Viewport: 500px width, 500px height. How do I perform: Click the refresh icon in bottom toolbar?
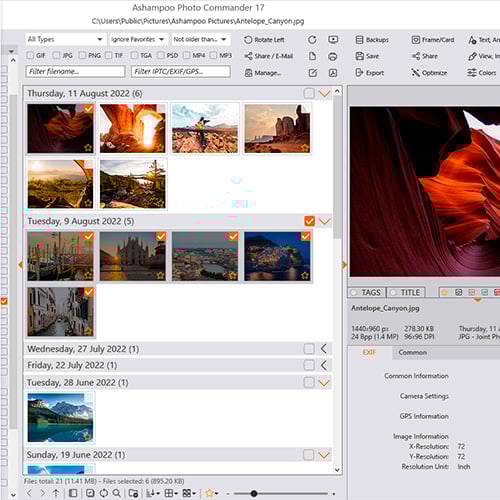pyautogui.click(x=104, y=493)
